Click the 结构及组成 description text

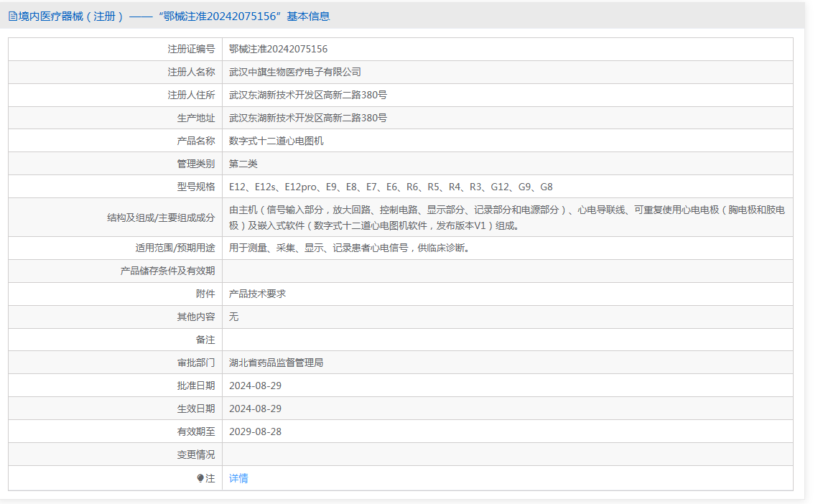[x=506, y=218]
